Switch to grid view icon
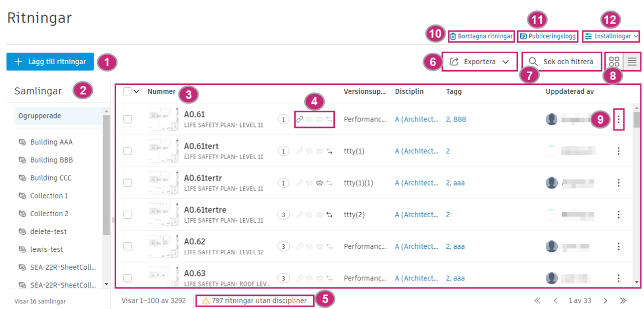The height and width of the screenshot is (309, 644). tap(614, 62)
